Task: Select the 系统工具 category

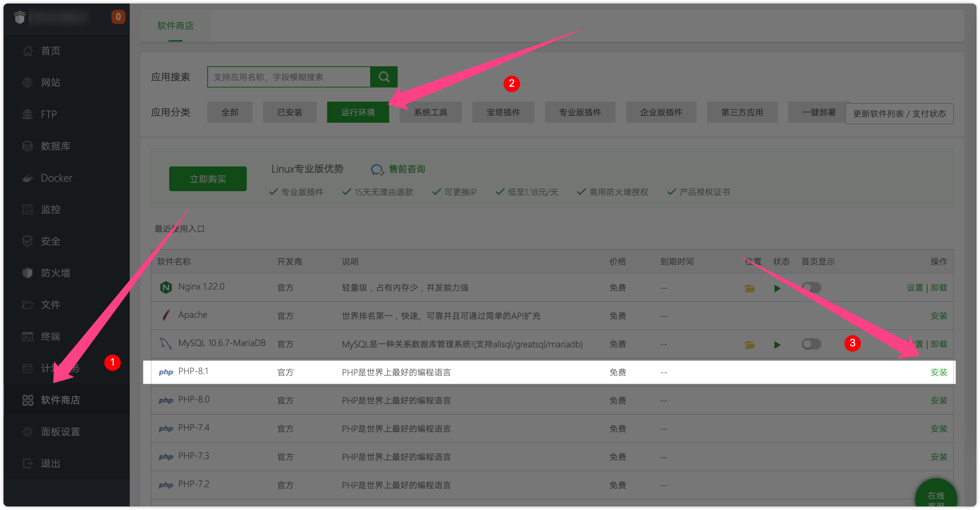Action: [x=431, y=112]
